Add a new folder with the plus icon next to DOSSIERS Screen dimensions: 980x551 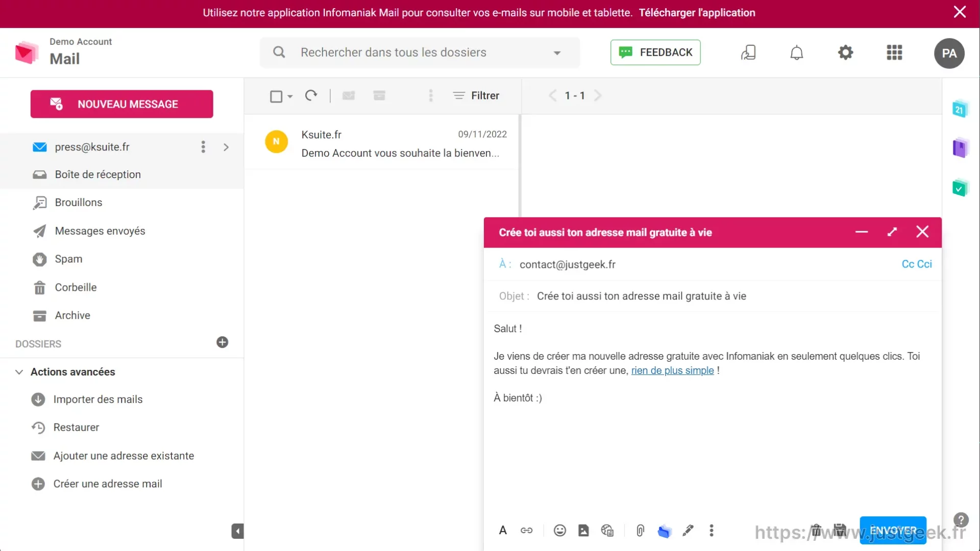click(x=222, y=342)
